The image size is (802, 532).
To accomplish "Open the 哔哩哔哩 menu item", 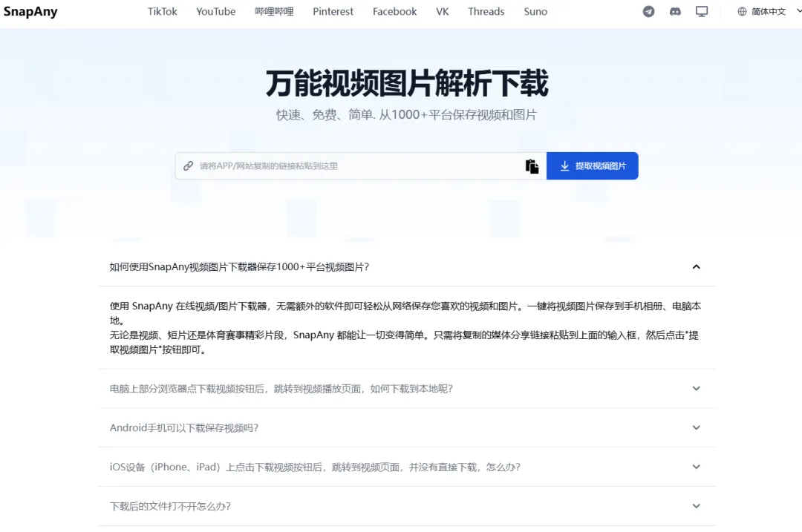I will 274,11.
